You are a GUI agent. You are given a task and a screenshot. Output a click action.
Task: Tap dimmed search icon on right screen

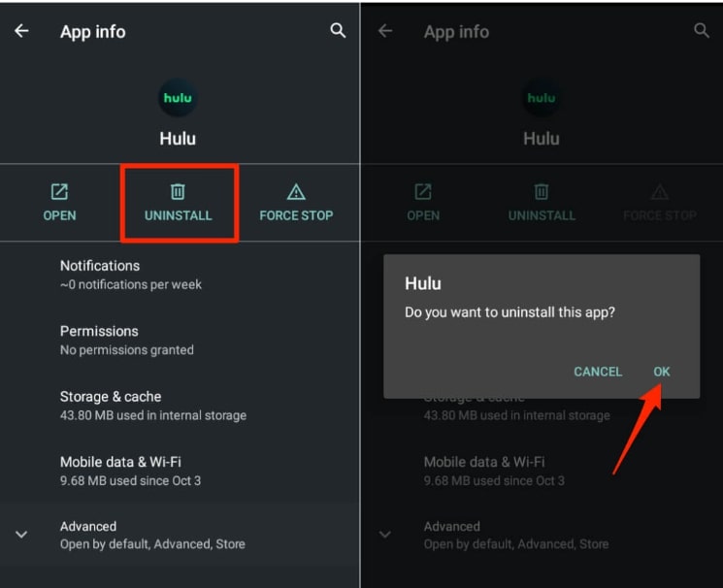point(702,31)
